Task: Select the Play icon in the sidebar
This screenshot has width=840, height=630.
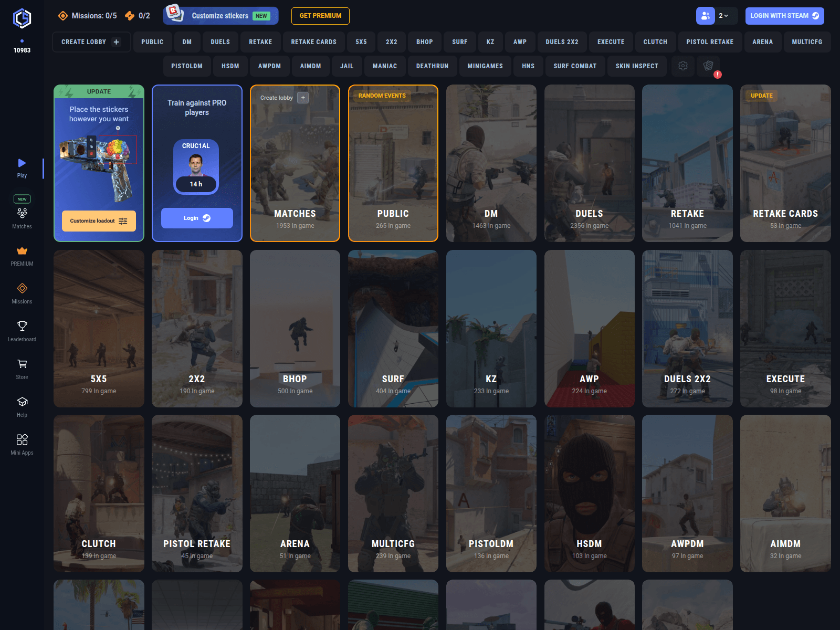Action: pyautogui.click(x=22, y=165)
